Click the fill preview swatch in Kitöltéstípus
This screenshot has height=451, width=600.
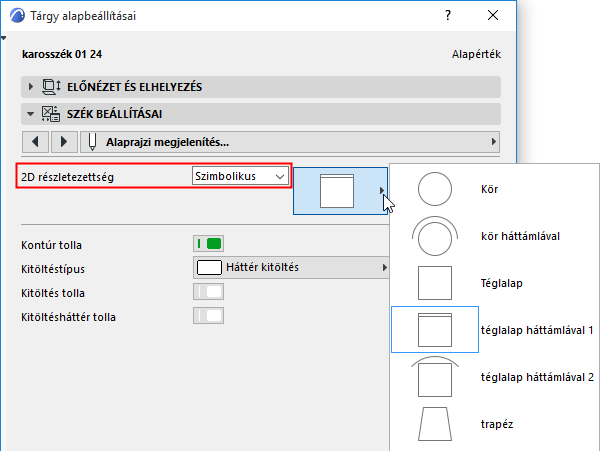pyautogui.click(x=209, y=267)
